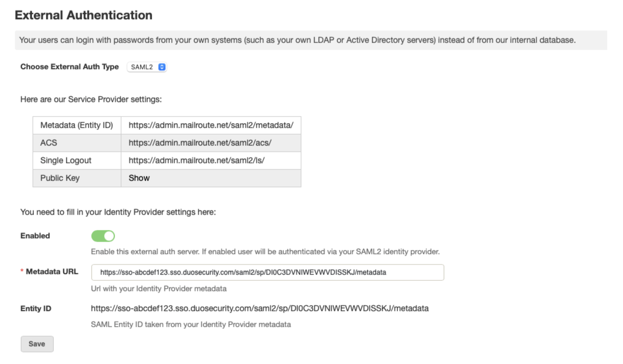Click the Single Logout row label
This screenshot has height=364, width=623.
66,160
